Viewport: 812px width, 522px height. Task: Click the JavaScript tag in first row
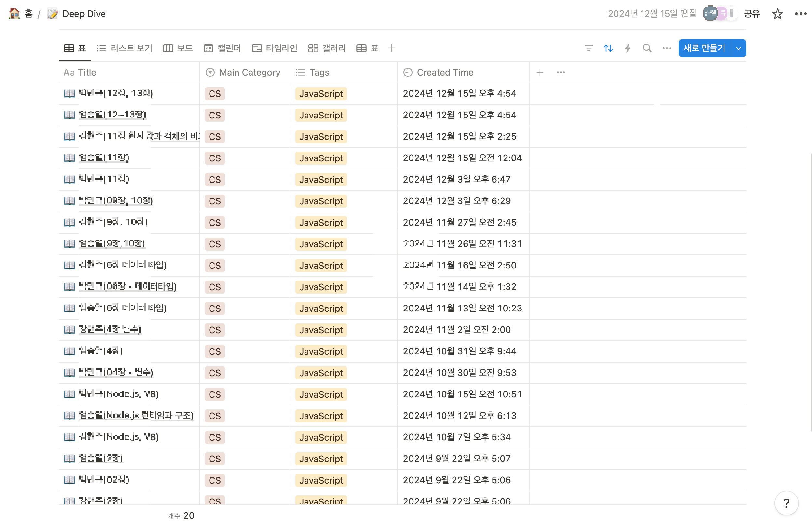(321, 93)
